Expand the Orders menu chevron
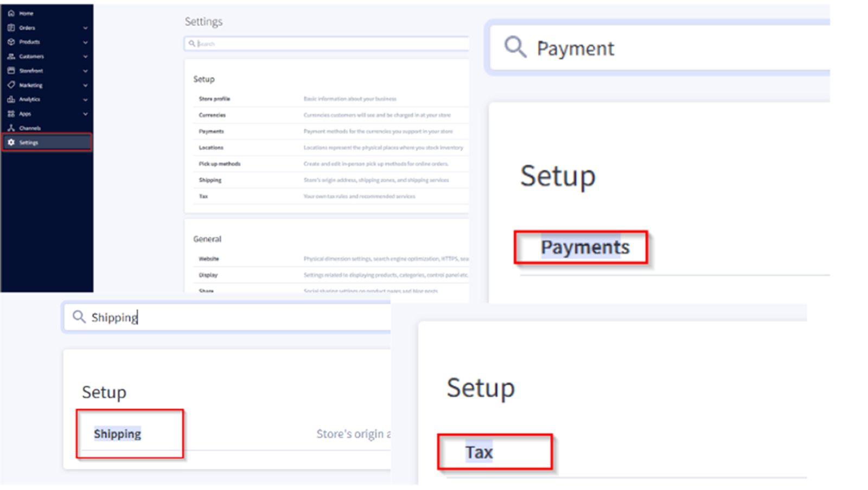 pos(85,28)
